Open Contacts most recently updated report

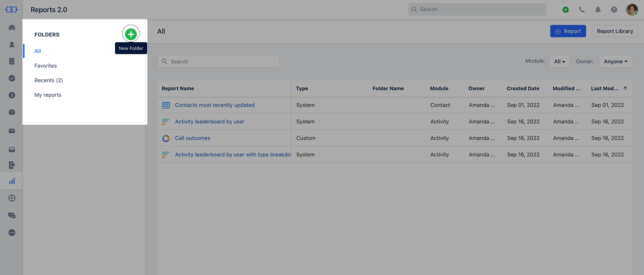click(x=215, y=105)
